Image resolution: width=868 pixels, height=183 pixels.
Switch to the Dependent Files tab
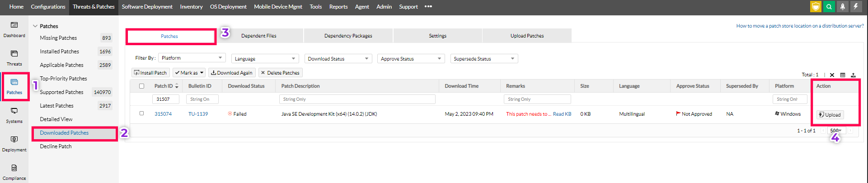pos(258,36)
